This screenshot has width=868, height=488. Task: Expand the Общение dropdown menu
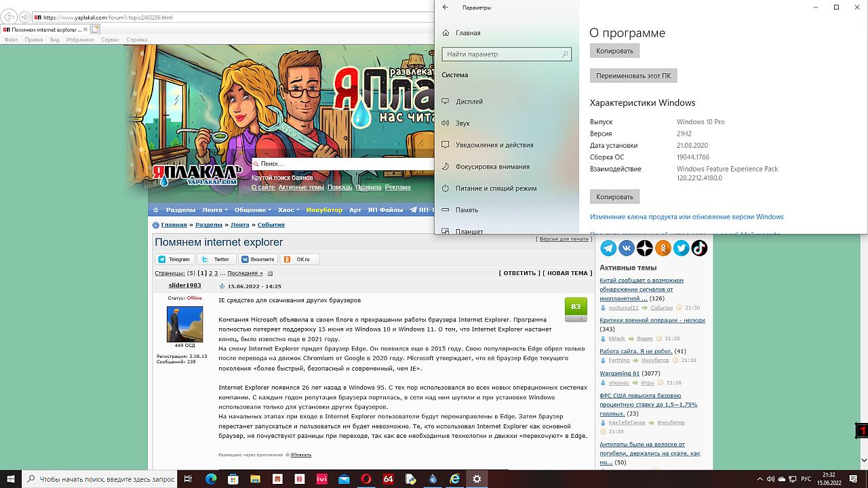point(252,210)
